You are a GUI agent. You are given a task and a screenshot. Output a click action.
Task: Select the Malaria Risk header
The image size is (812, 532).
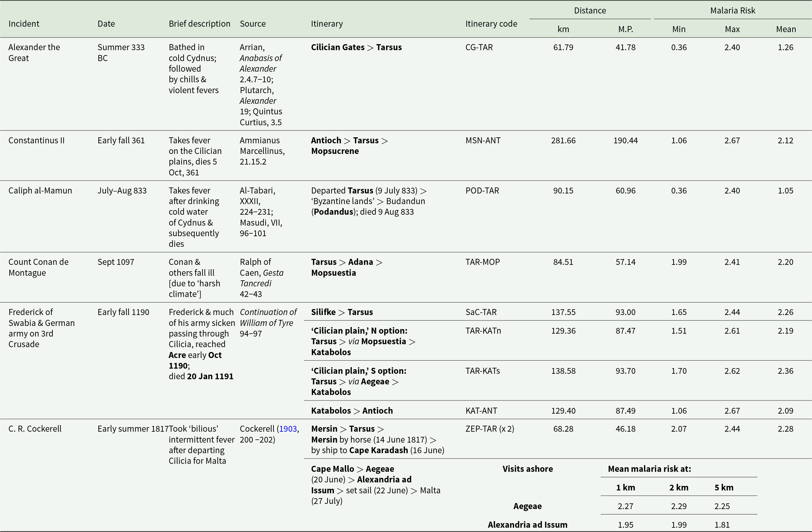(733, 11)
